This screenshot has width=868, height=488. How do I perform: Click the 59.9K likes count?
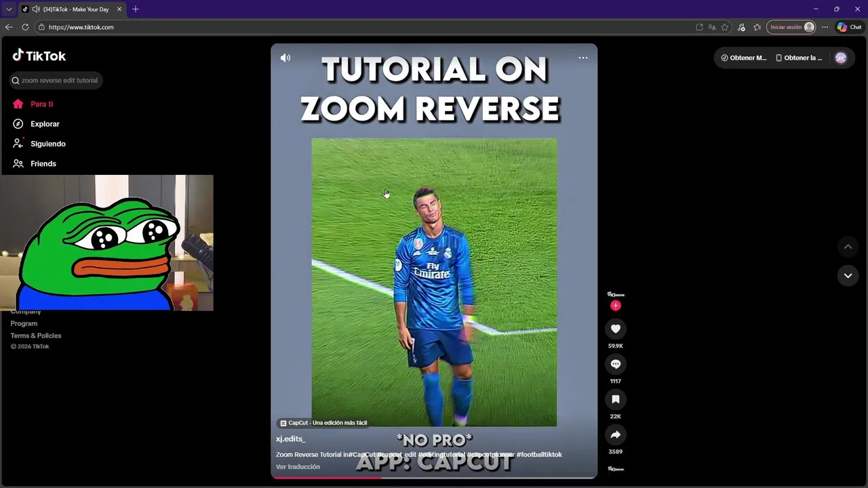click(x=615, y=346)
